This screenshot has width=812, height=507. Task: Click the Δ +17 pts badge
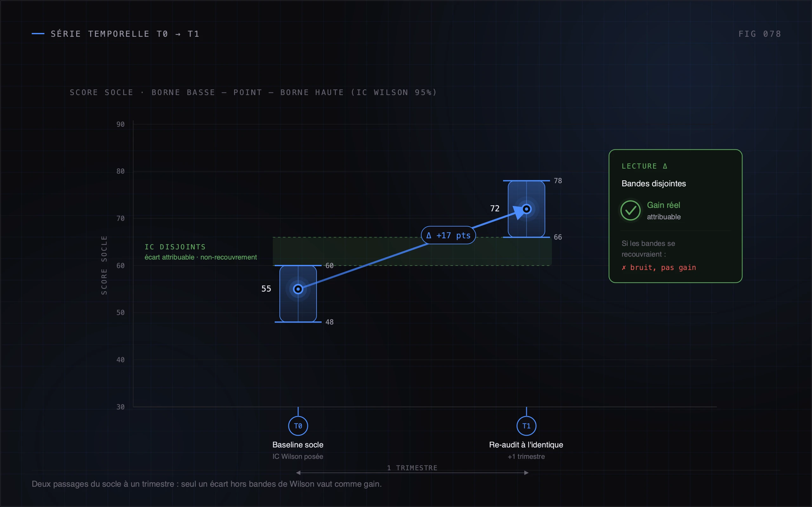point(448,235)
